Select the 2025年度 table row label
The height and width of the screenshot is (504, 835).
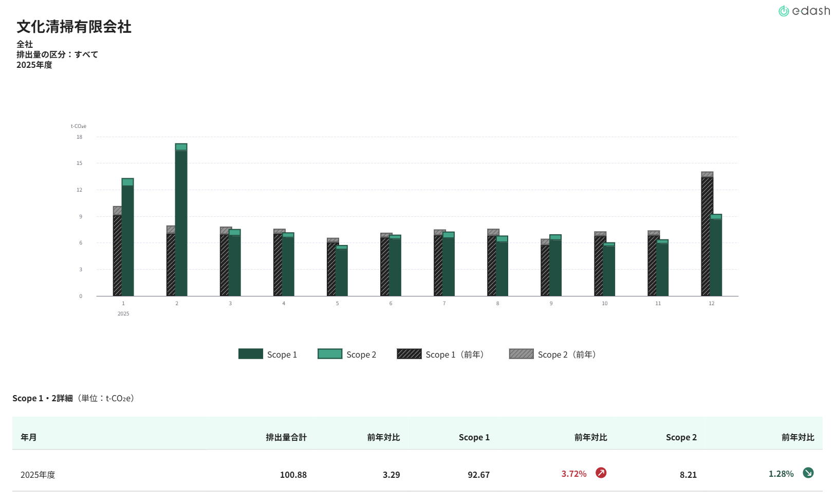tap(38, 475)
